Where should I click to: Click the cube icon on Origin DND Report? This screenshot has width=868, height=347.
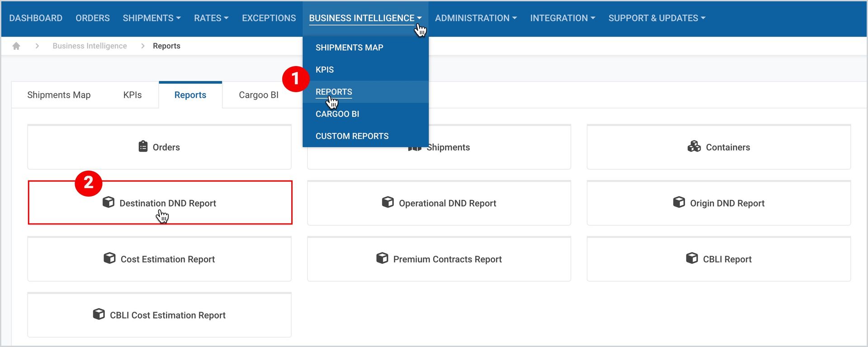click(x=679, y=202)
